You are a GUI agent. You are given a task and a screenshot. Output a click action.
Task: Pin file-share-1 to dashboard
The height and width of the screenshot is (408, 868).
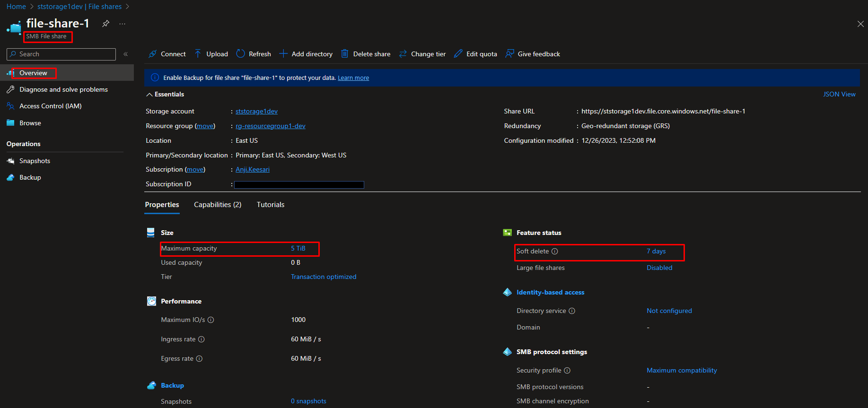(x=106, y=24)
